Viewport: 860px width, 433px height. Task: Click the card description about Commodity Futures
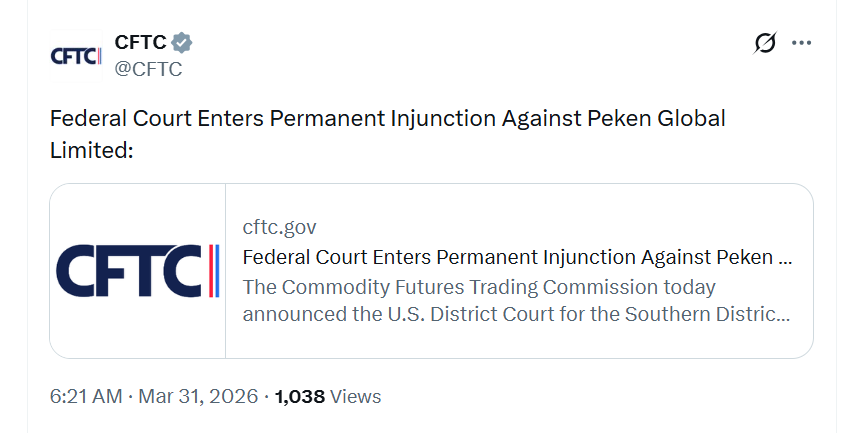click(x=479, y=287)
